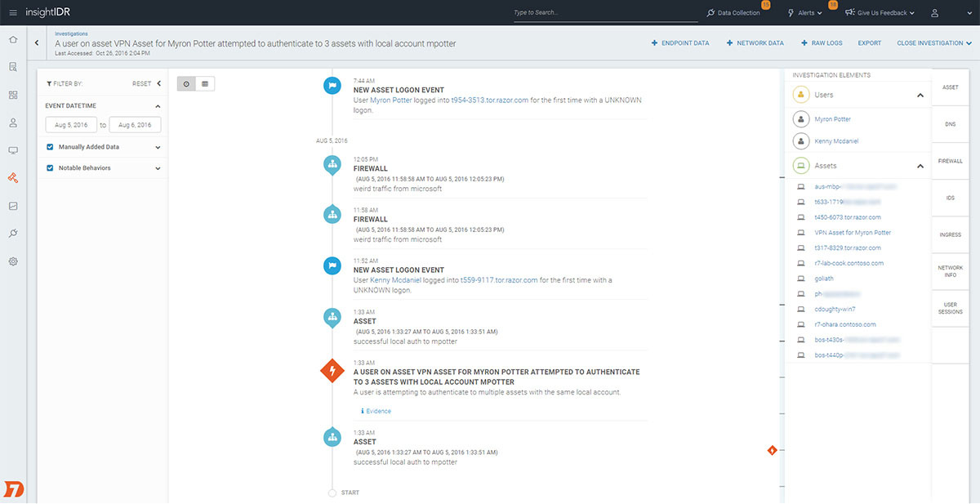980x504 pixels.
Task: Collapse the Users section in Investigation Elements
Action: click(x=921, y=94)
